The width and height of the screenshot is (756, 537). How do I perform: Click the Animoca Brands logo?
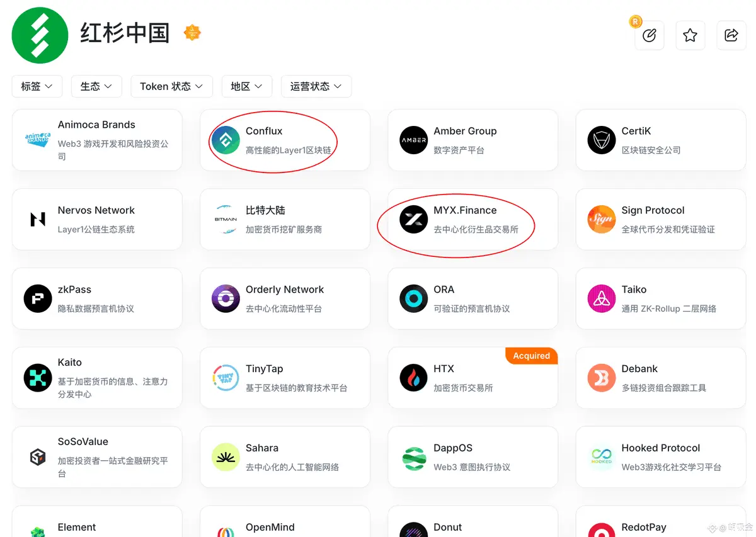tap(38, 140)
